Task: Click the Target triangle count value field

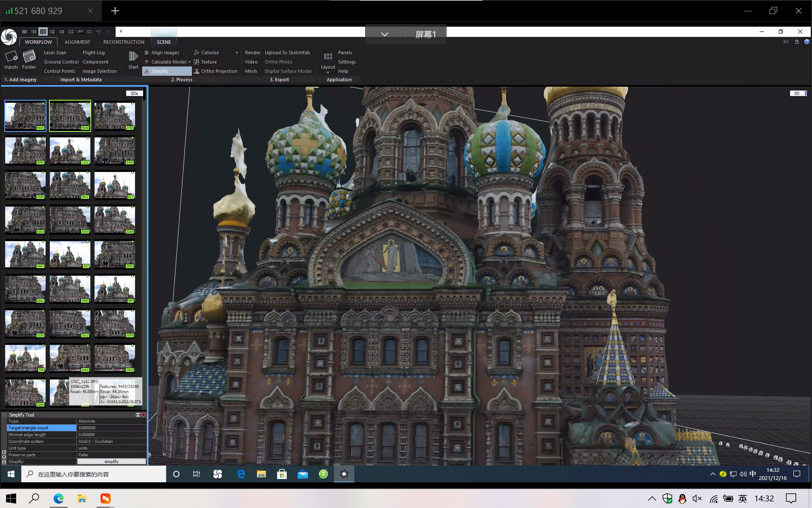Action: [x=111, y=428]
